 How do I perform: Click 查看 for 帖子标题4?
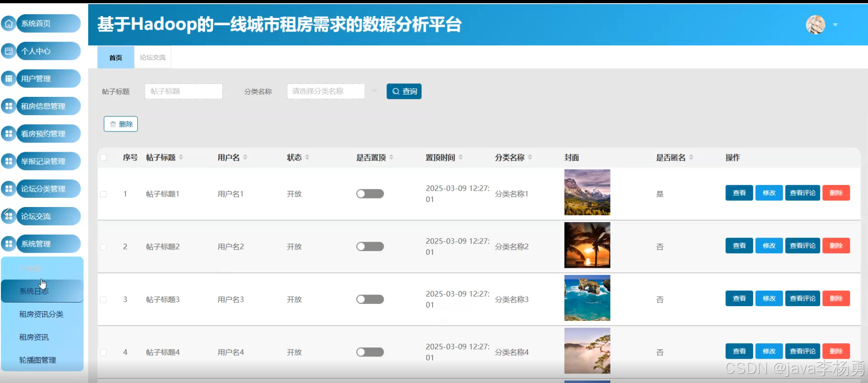pos(739,351)
